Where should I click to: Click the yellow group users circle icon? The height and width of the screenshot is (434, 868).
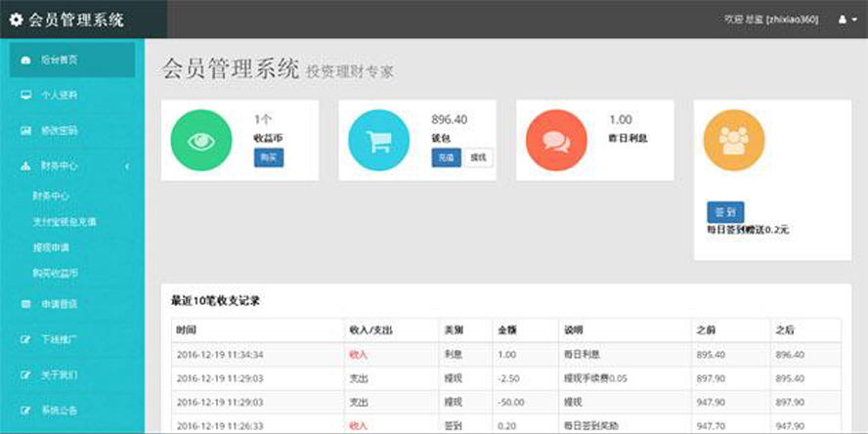[x=734, y=140]
